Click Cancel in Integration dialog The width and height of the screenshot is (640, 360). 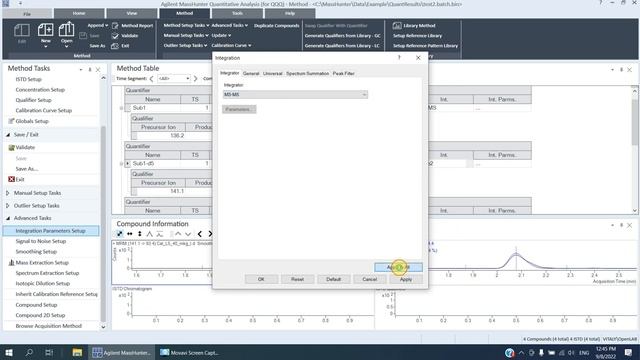[370, 279]
